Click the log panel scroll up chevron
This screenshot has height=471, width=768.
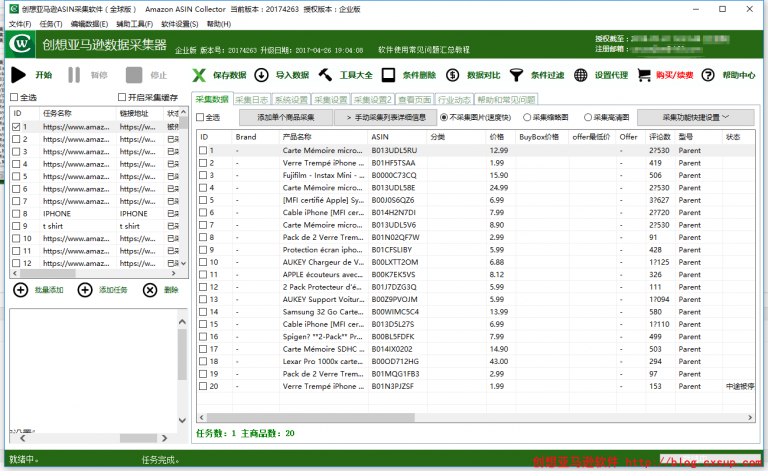coord(182,322)
